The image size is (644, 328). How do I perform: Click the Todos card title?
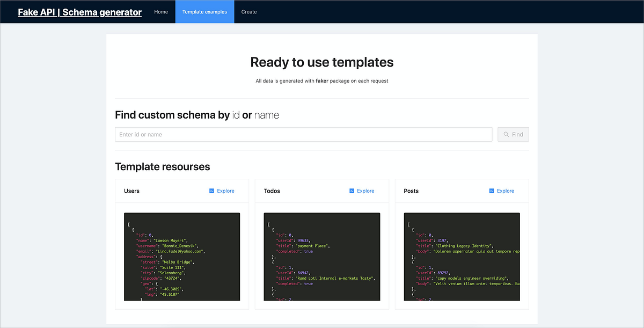pyautogui.click(x=272, y=191)
